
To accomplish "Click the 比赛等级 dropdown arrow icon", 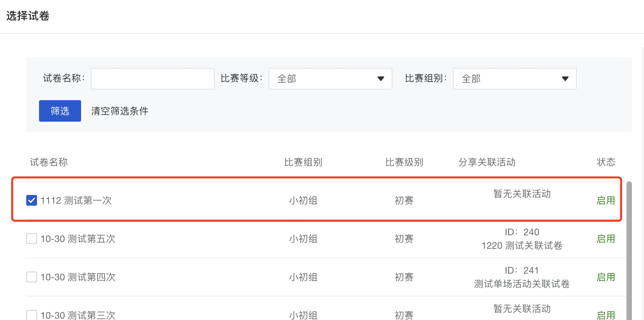I will pyautogui.click(x=381, y=79).
